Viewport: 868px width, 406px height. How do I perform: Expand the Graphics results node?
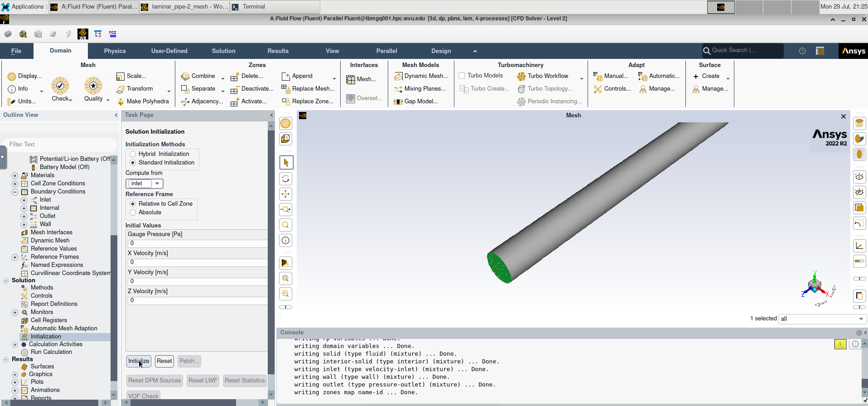(x=15, y=374)
